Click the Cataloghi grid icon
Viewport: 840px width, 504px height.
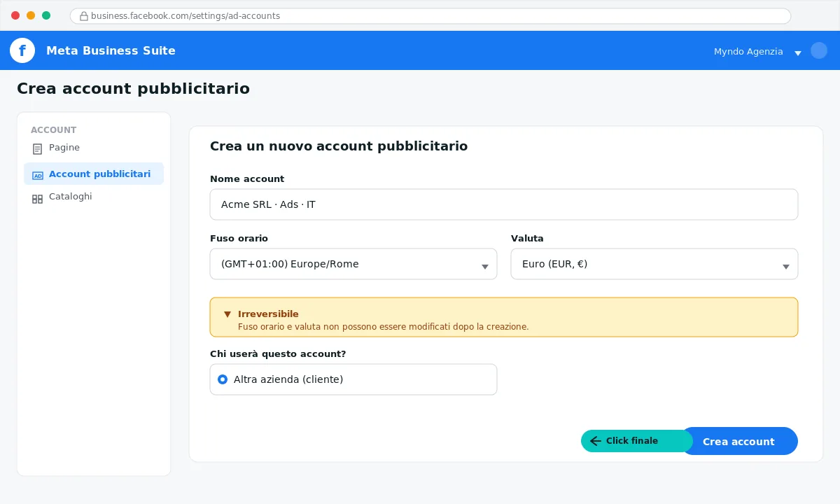(37, 199)
